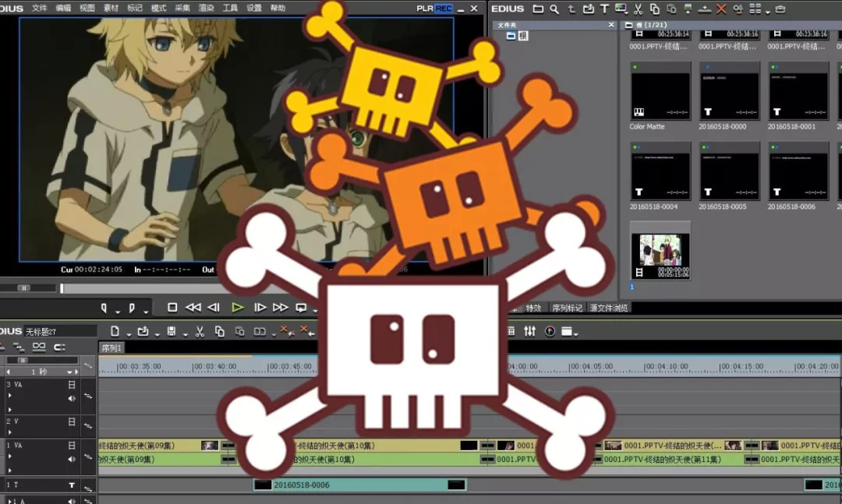The width and height of the screenshot is (842, 504).
Task: Click the add clip icon in bin toolbar
Action: pos(589,9)
